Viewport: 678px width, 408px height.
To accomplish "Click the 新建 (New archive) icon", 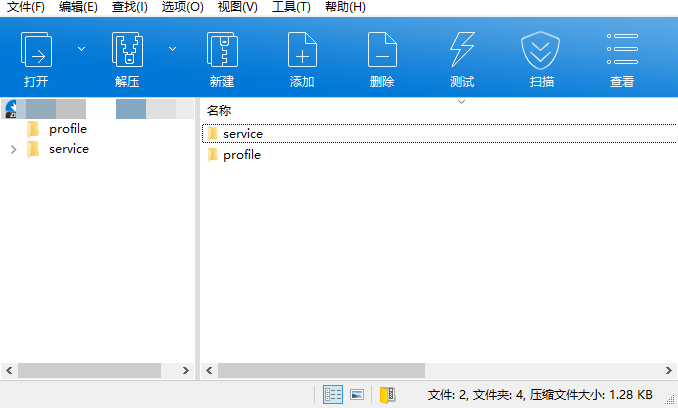I will pyautogui.click(x=222, y=49).
